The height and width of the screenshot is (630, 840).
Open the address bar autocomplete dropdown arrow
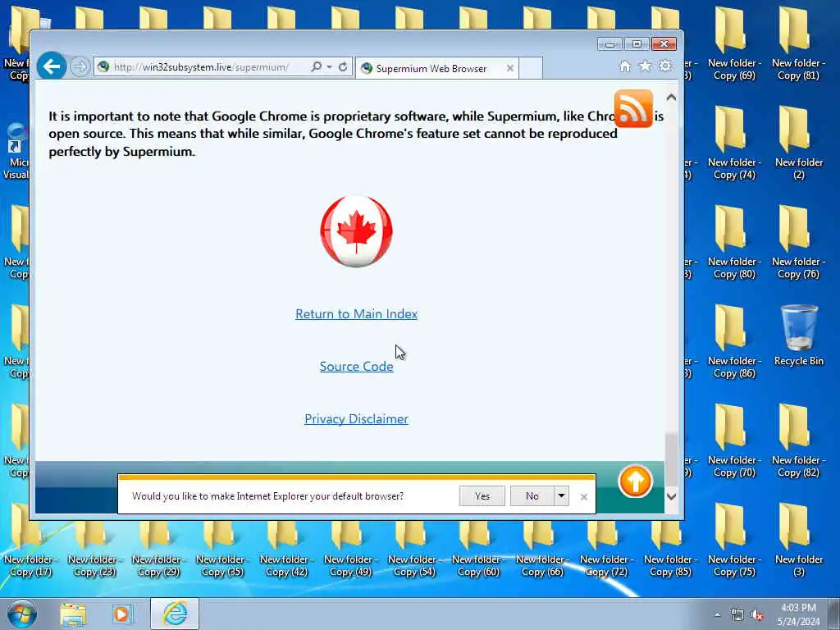click(x=330, y=67)
